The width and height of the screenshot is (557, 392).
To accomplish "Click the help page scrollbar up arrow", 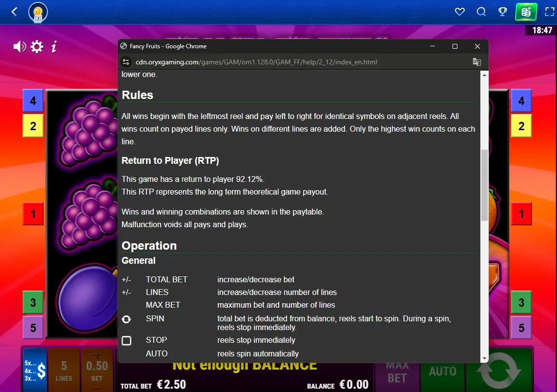I will [484, 75].
